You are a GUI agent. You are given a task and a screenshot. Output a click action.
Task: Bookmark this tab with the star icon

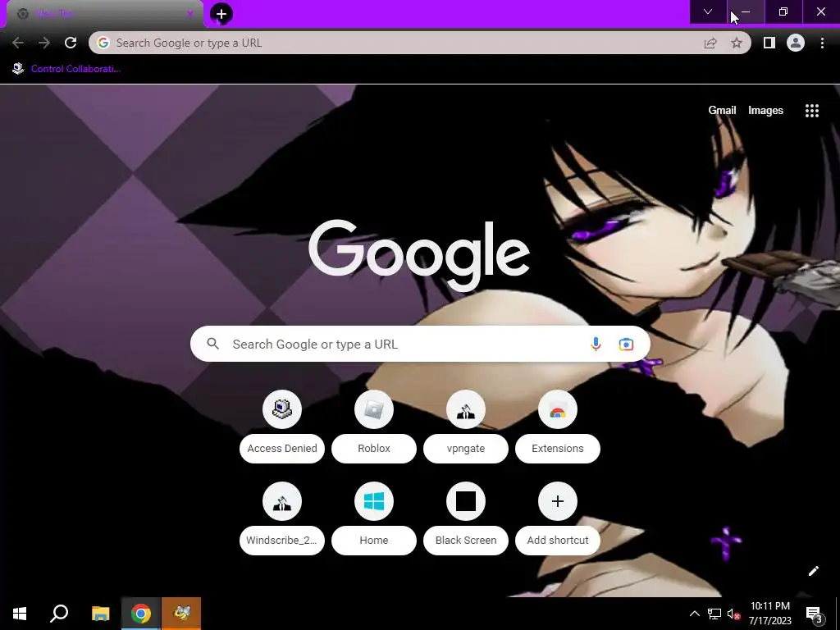(x=737, y=43)
